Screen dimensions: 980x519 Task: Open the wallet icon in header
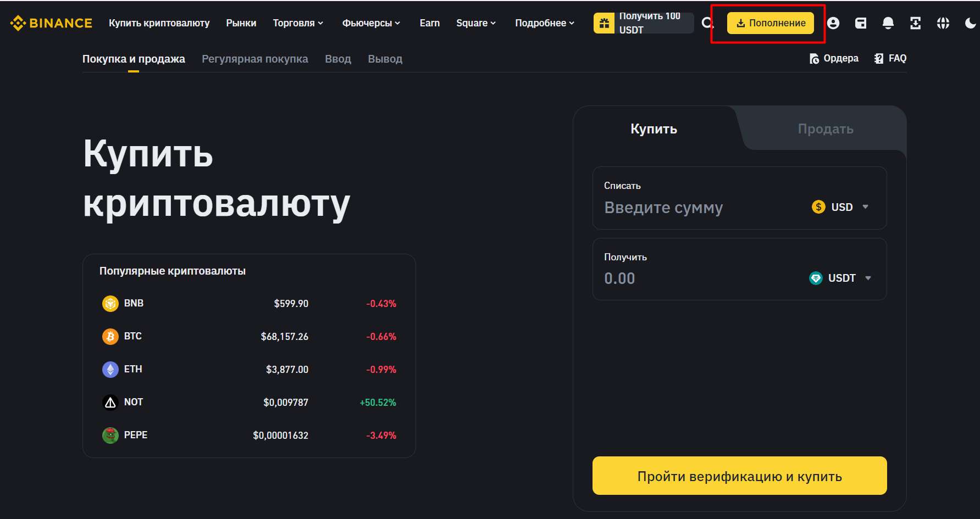861,23
